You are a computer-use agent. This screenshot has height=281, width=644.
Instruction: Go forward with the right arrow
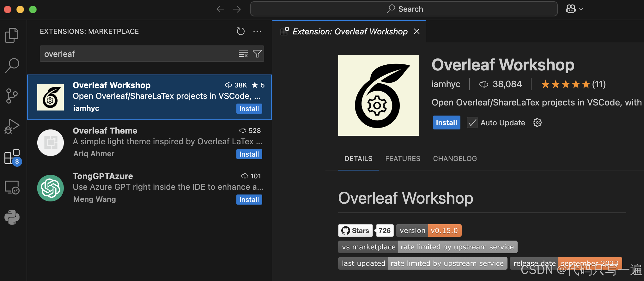[x=237, y=9]
